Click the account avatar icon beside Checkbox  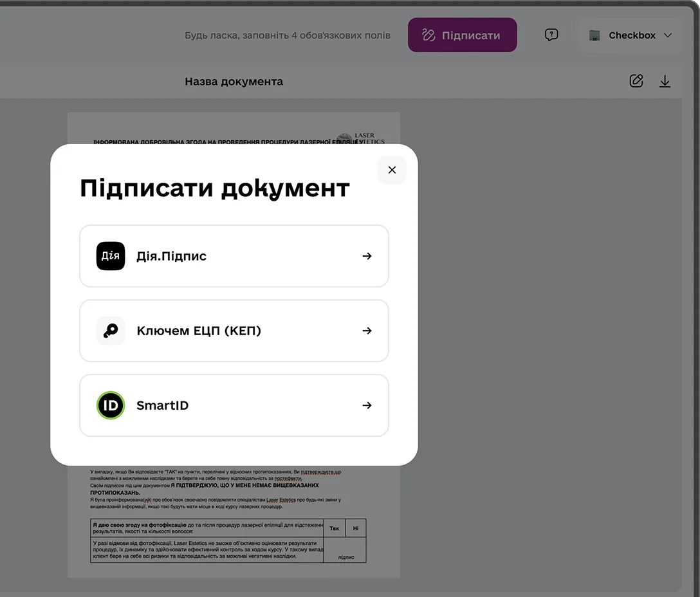click(594, 35)
